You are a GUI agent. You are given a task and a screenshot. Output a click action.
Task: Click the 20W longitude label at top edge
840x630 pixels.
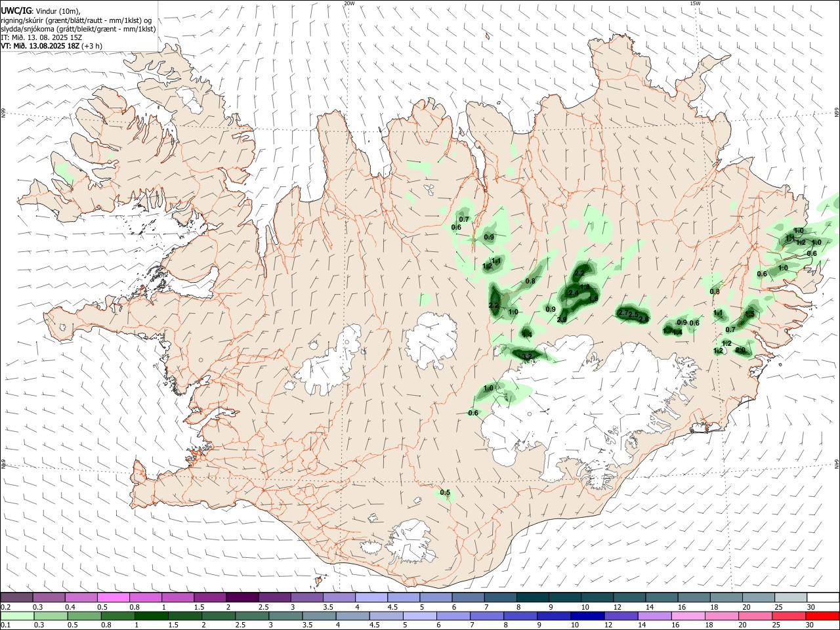350,3
